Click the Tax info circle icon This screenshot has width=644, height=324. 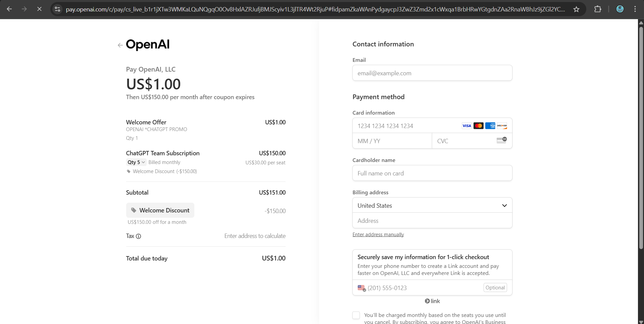pyautogui.click(x=138, y=236)
